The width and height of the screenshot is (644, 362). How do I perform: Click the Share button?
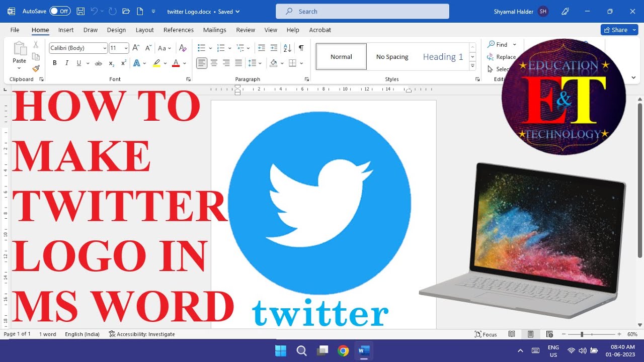point(619,30)
